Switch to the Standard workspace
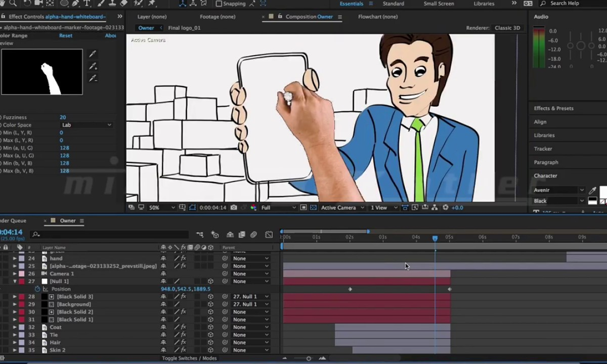Image resolution: width=607 pixels, height=364 pixels. (x=393, y=4)
